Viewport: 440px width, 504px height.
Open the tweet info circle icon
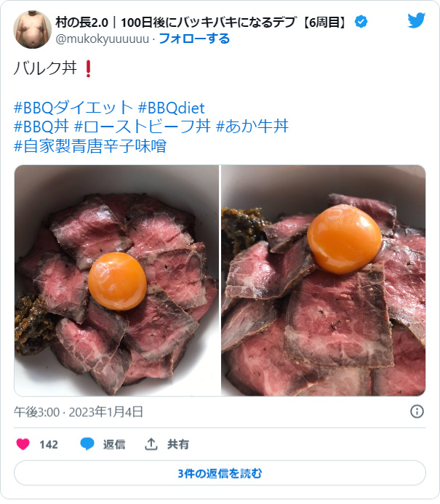pyautogui.click(x=417, y=412)
